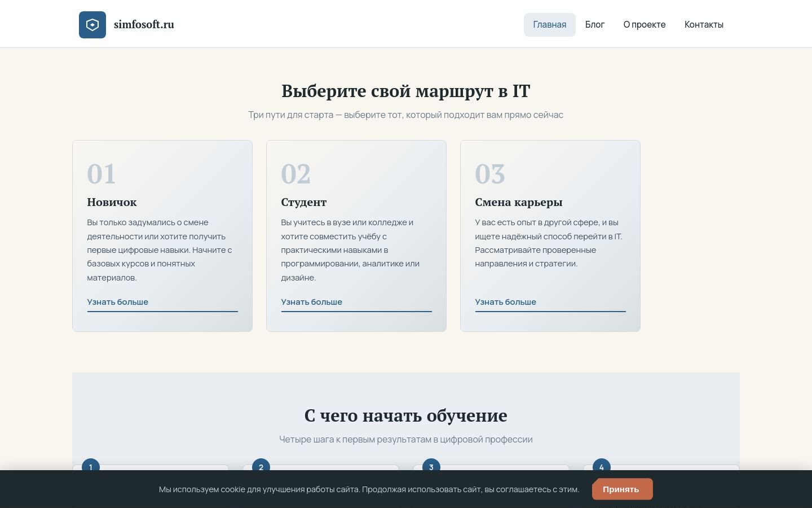Click the large number 01
Viewport: 812px width, 508px height.
101,174
